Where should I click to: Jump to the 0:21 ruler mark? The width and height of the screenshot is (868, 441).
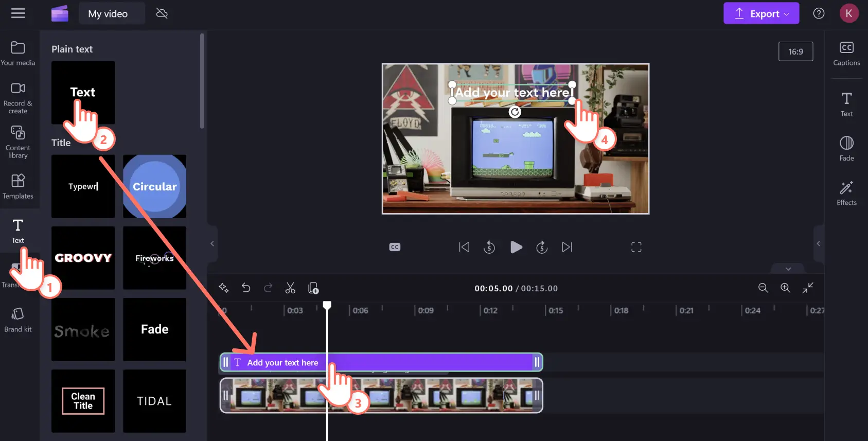click(685, 310)
